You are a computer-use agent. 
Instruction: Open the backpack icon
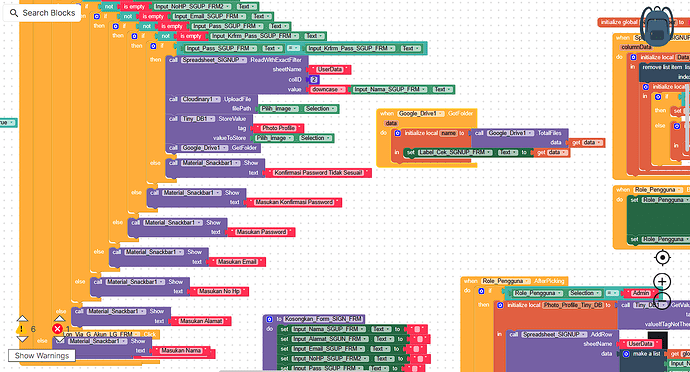[657, 26]
